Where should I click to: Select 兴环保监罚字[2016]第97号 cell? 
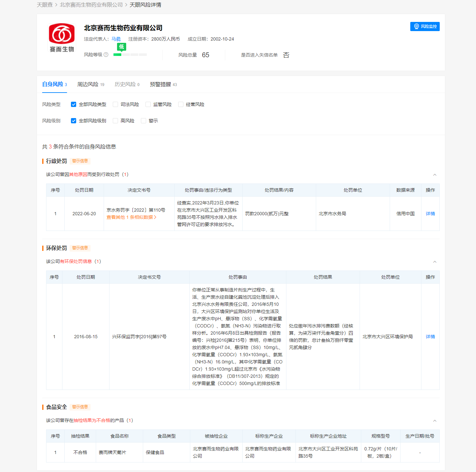pos(149,337)
